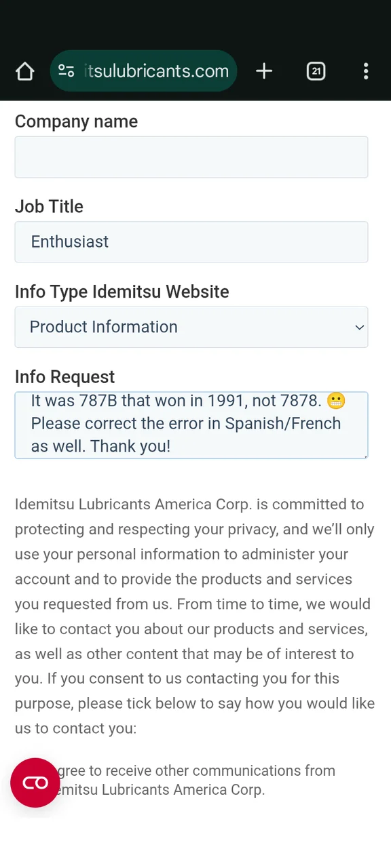Open site info icon in address bar
Viewport: 391px width, 868px height.
point(66,71)
